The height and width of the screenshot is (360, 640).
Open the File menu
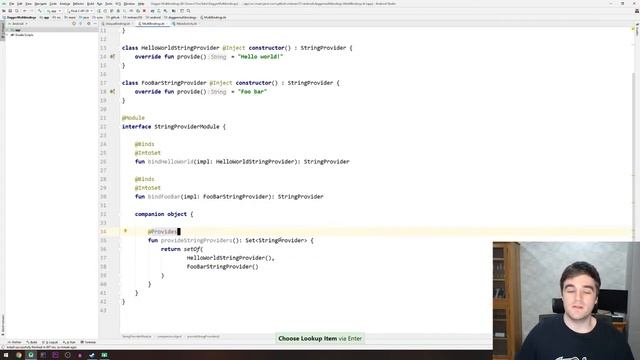pos(11,4)
